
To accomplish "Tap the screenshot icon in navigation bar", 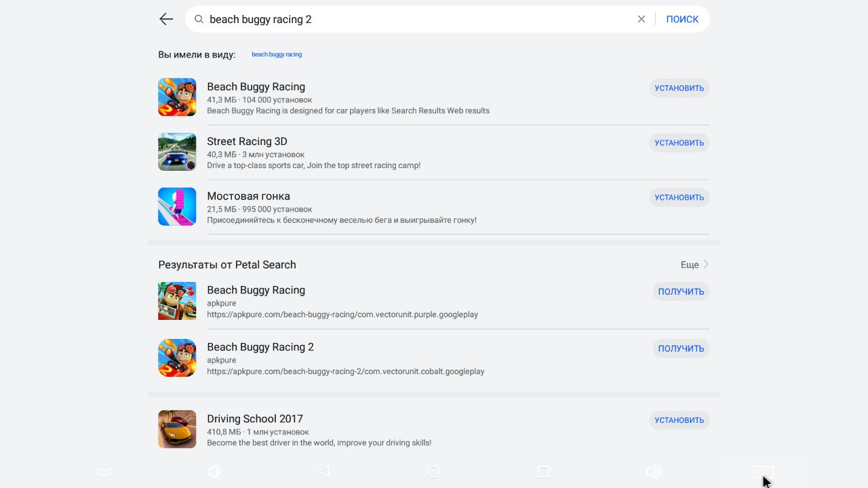I will click(x=763, y=472).
